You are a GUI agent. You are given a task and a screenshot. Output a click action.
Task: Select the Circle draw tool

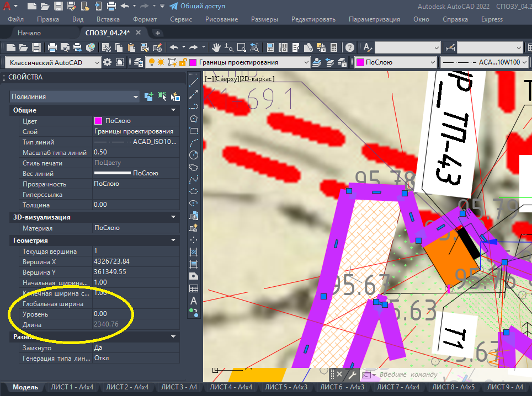[193, 155]
